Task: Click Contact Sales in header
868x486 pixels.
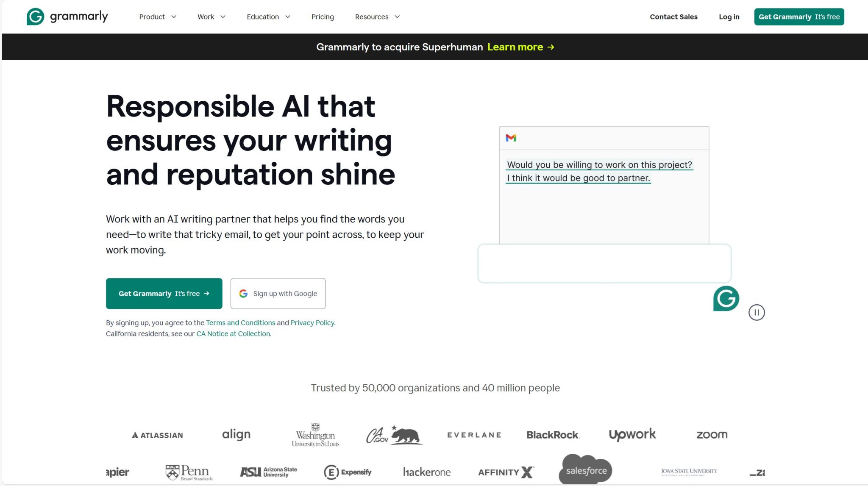Action: (x=673, y=17)
